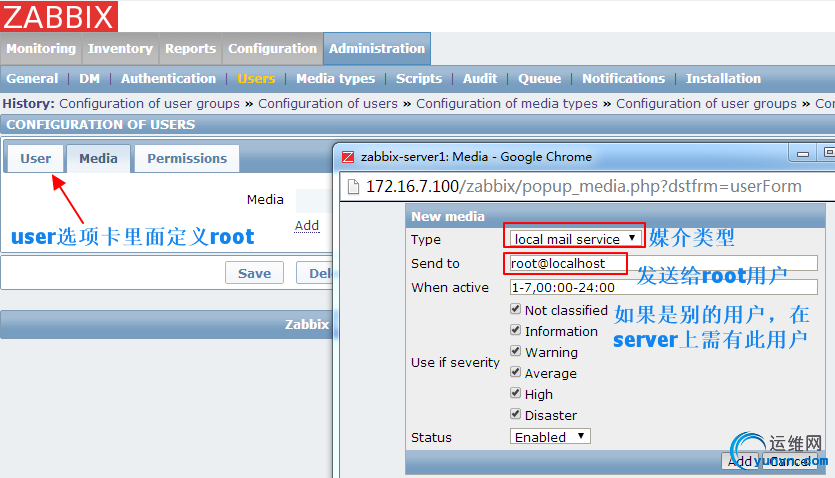Click the Delete button
Viewport: 835px width, 478px height.
[x=315, y=273]
